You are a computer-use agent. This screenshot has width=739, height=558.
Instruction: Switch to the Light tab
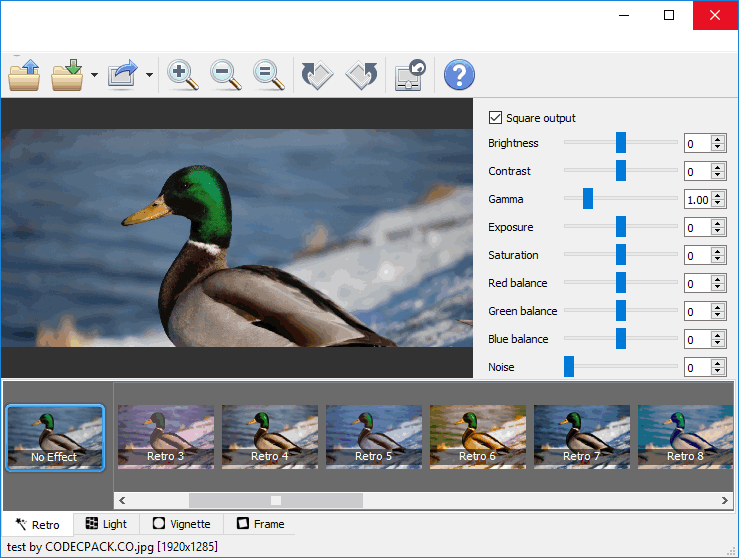click(x=106, y=524)
